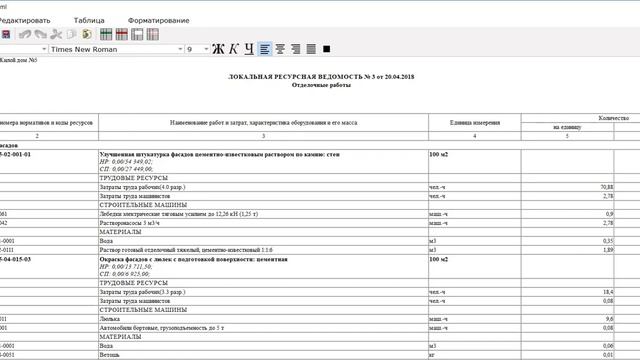Open the black text color swatch
This screenshot has height=360, width=640.
point(327,49)
